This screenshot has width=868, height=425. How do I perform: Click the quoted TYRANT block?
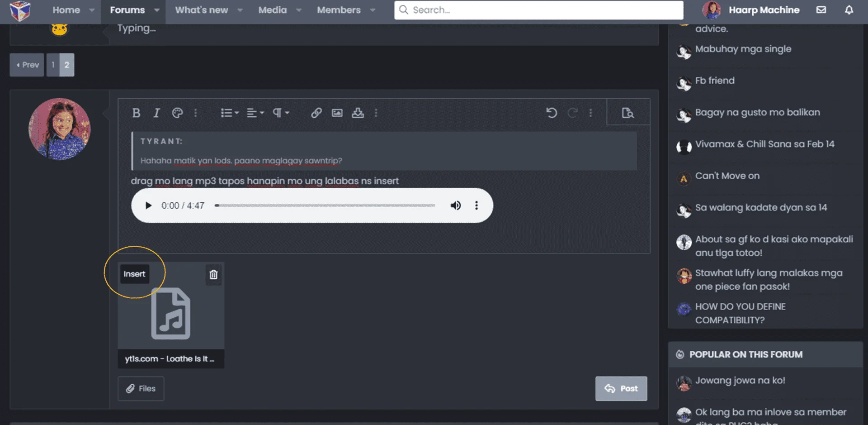click(384, 151)
